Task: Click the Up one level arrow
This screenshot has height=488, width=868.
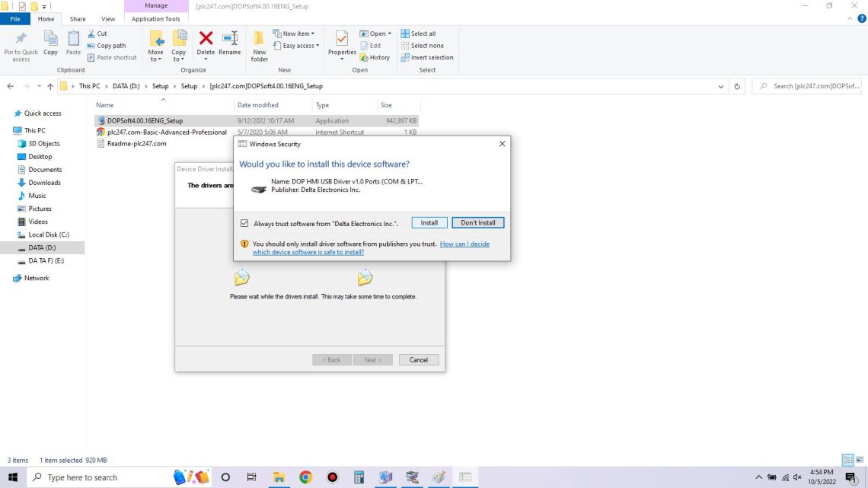Action: 50,86
